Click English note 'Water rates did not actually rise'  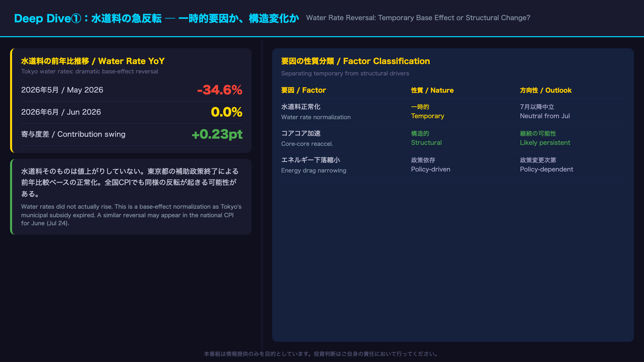coord(131,215)
